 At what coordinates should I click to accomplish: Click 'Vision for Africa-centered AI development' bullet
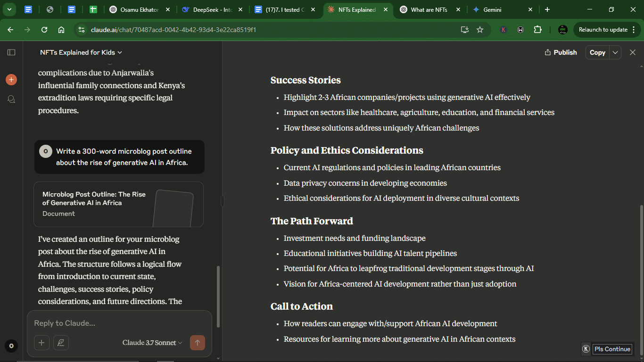[x=400, y=284]
